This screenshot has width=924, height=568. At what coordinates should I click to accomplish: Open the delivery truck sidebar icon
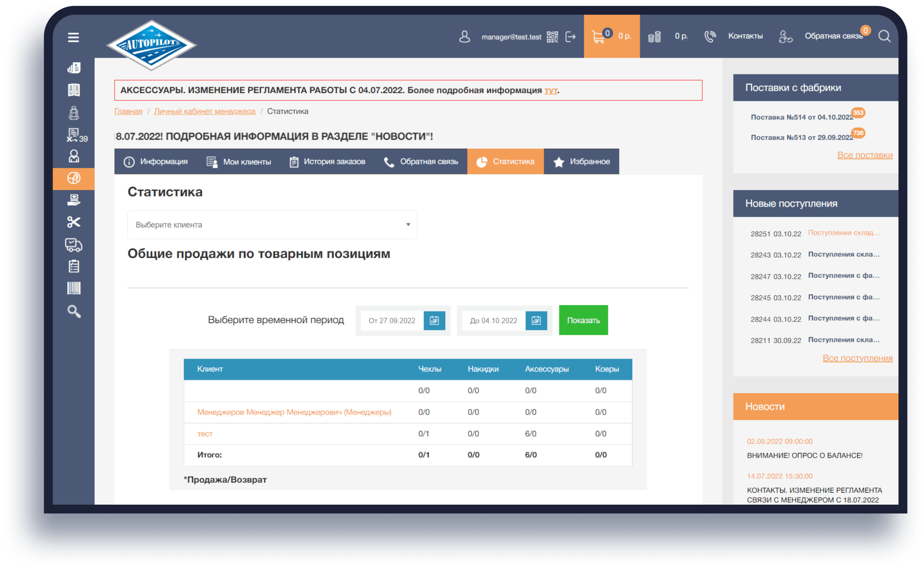coord(74,245)
